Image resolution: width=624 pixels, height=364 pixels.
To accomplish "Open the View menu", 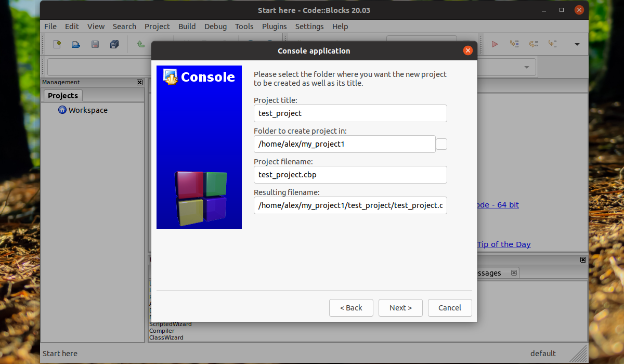I will [x=96, y=26].
